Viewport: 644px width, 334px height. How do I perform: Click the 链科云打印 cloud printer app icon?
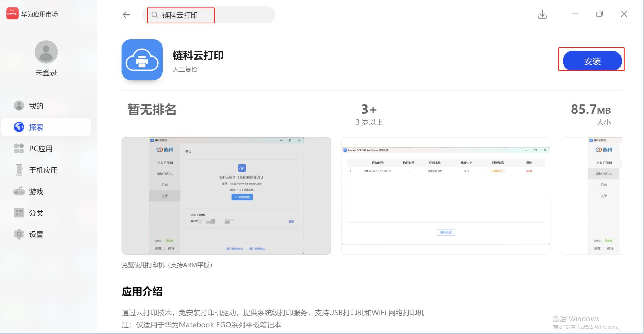click(x=142, y=60)
